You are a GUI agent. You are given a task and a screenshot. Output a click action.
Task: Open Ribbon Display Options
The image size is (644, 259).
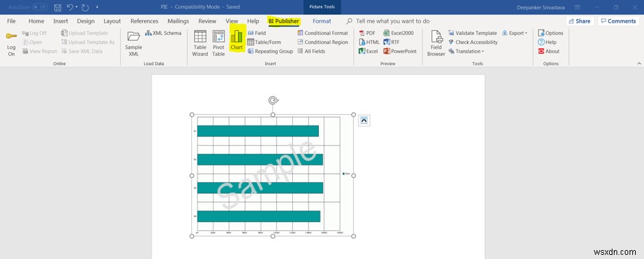pyautogui.click(x=577, y=8)
